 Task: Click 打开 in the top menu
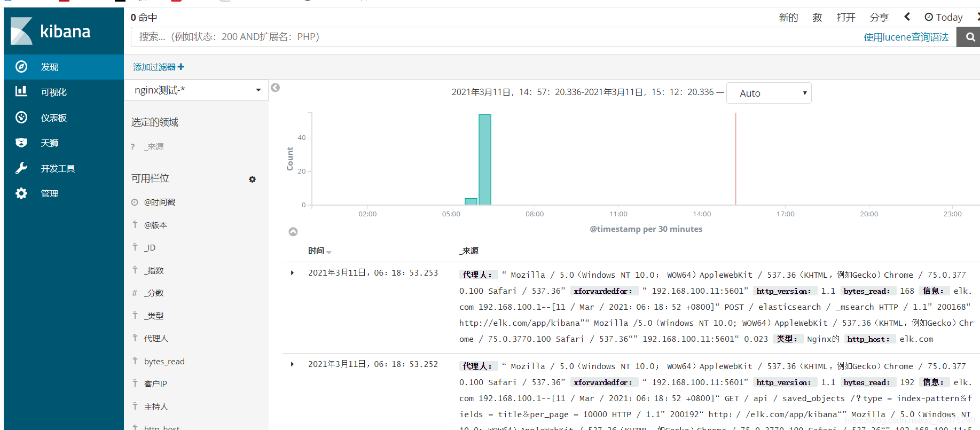coord(846,18)
